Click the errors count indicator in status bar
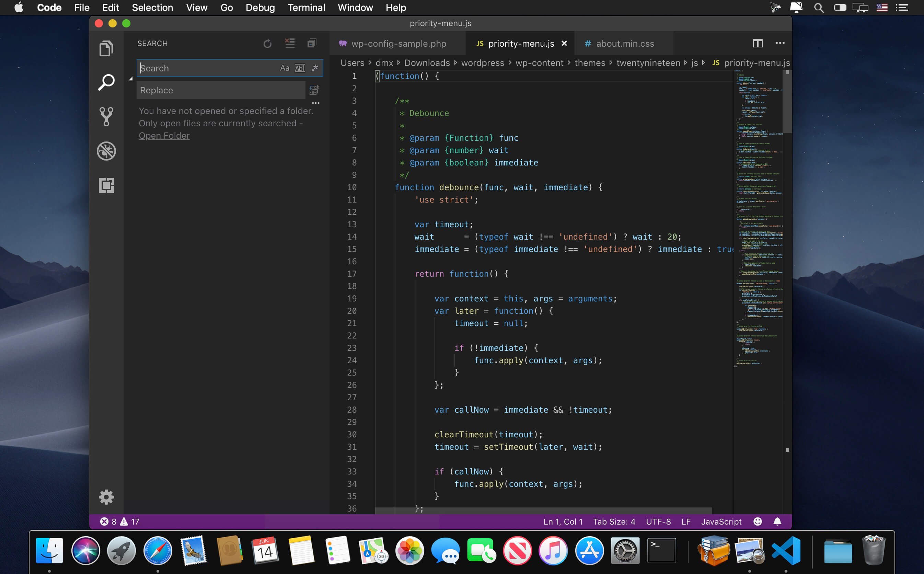This screenshot has height=574, width=924. point(119,522)
